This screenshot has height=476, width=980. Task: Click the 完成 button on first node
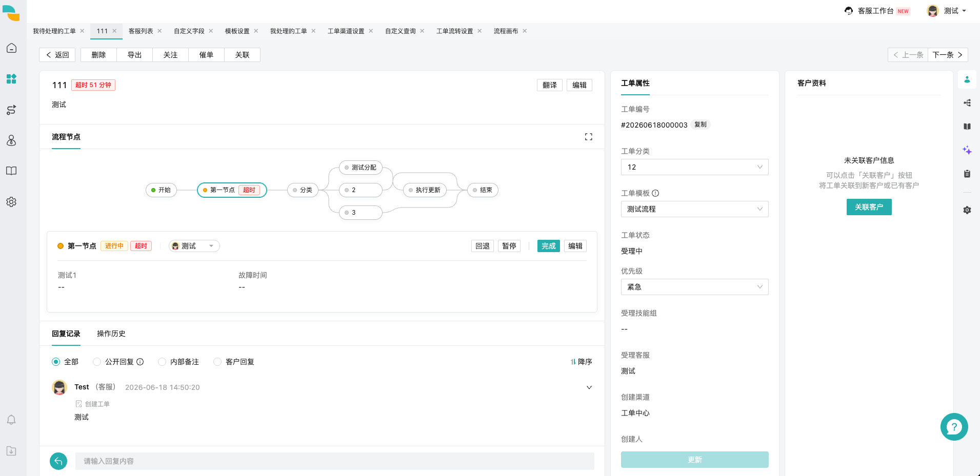click(549, 246)
